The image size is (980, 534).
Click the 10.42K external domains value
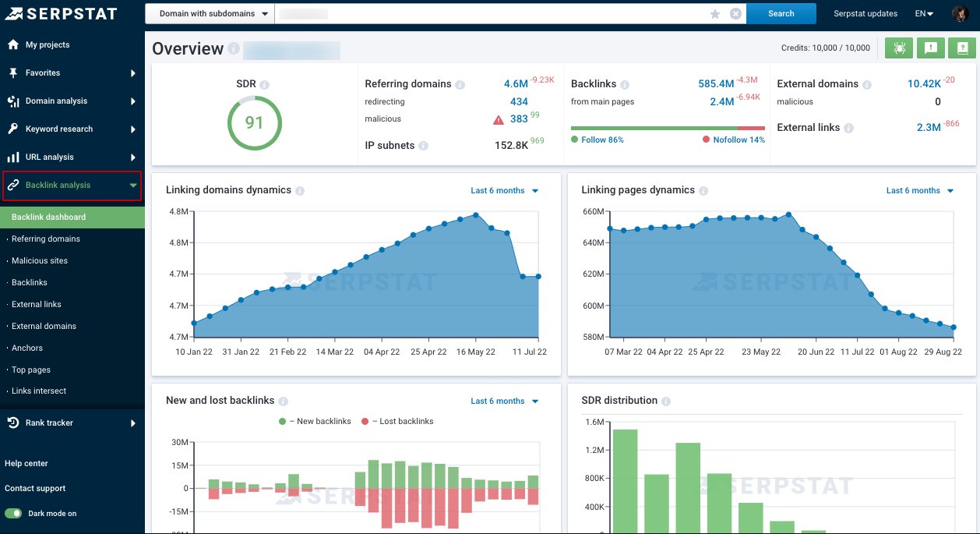[x=924, y=84]
